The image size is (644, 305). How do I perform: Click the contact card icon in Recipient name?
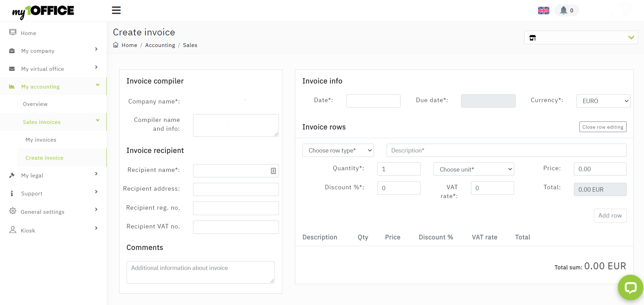[x=273, y=171]
